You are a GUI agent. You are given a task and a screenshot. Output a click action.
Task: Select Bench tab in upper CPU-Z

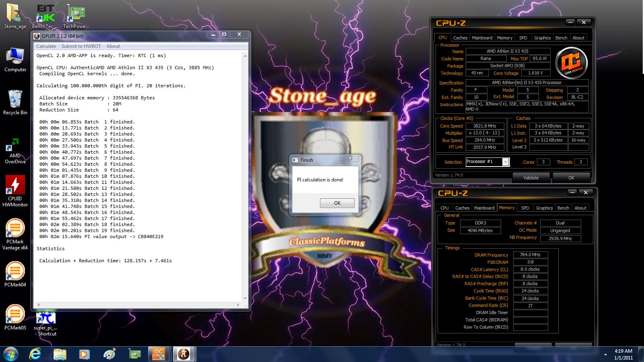(561, 38)
